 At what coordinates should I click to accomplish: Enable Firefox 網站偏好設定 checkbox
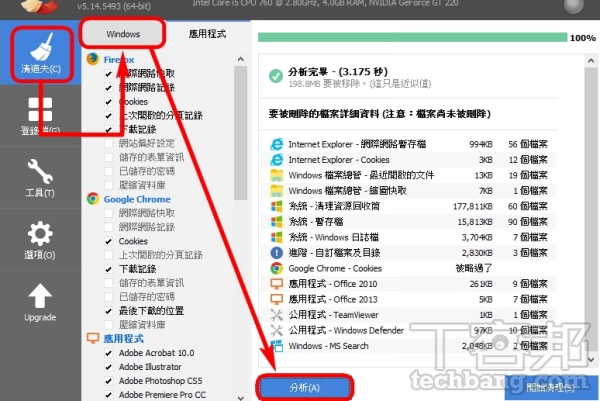point(109,143)
